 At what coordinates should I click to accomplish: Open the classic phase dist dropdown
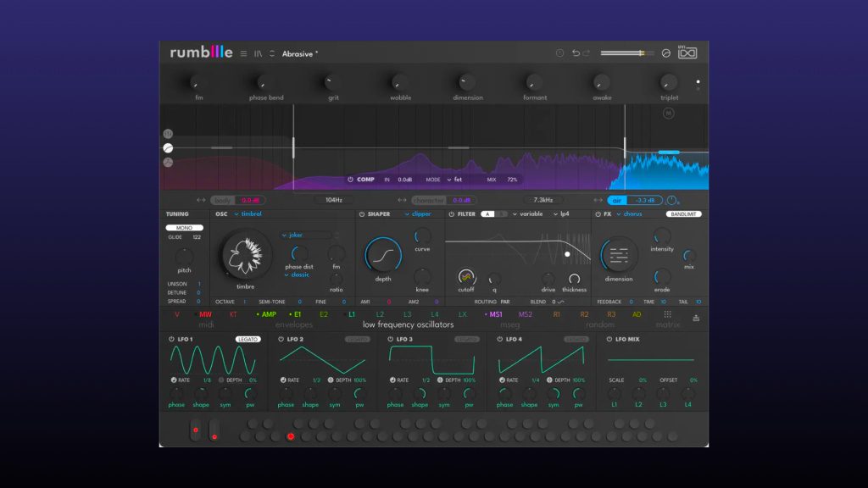[297, 275]
